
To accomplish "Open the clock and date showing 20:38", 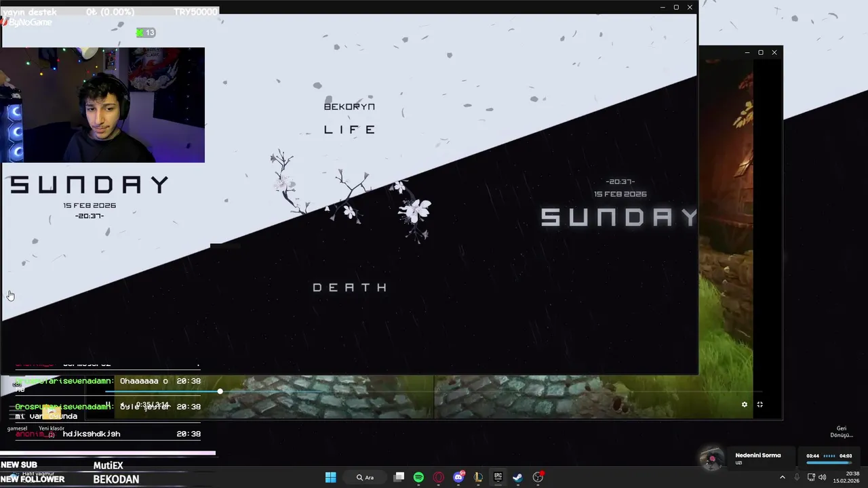I will click(848, 477).
